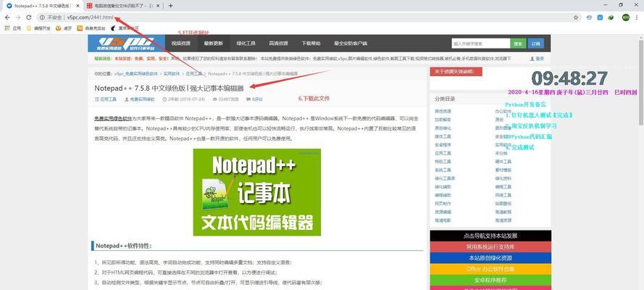644x290 pixels.
Task: Click yellow Office 办公软件合集 banner
Action: (x=490, y=269)
